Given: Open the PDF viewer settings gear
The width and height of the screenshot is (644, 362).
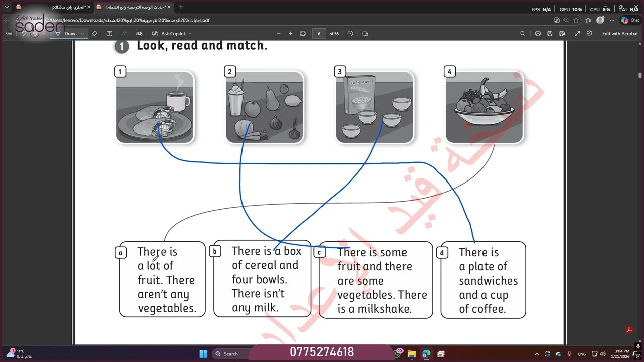Looking at the screenshot, I should pyautogui.click(x=589, y=34).
